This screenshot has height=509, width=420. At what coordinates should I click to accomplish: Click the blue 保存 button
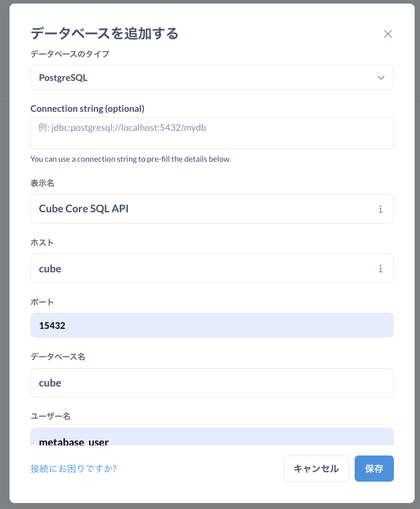374,469
